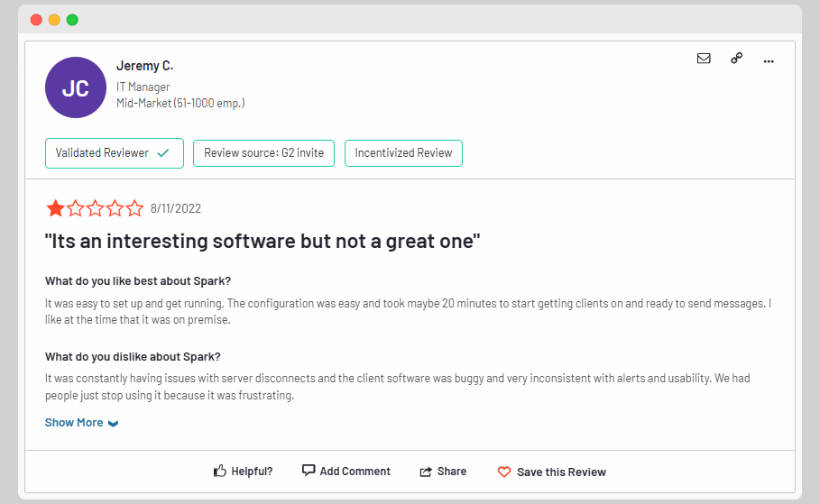This screenshot has height=504, width=820.
Task: Click the Mid-Market (51-1000 emp.) text
Action: click(180, 103)
